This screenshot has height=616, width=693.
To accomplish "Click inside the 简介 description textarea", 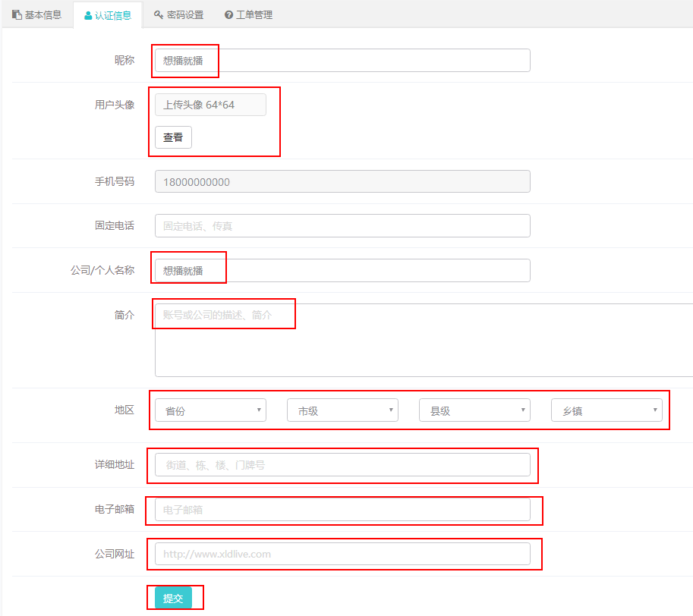I will click(x=424, y=340).
